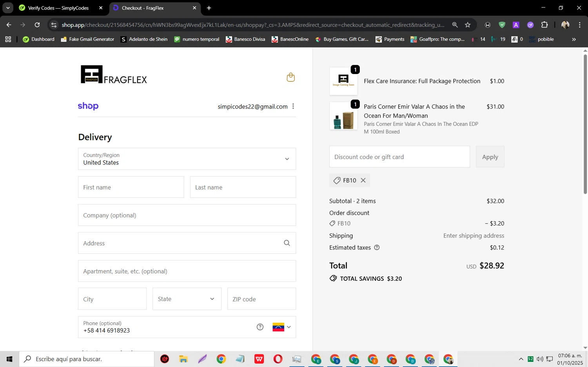Open Dashboard bookmark
Viewport: 588px width, 367px height.
(39, 39)
